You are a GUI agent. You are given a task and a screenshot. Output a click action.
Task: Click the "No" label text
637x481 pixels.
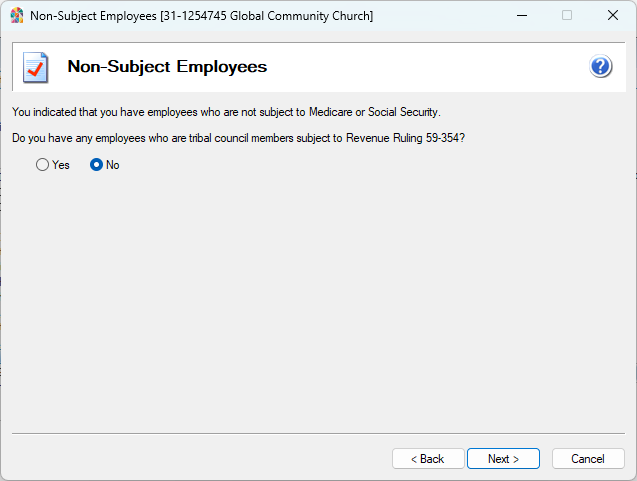click(113, 165)
